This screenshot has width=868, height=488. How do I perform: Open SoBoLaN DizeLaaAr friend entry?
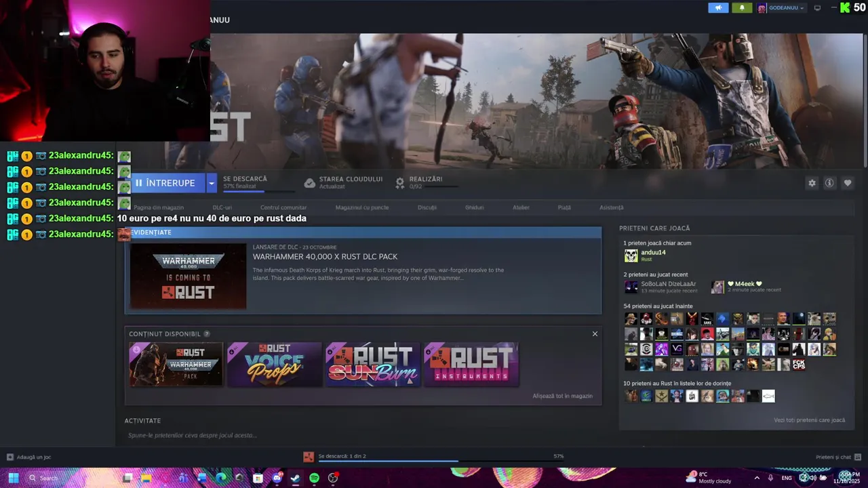click(661, 287)
